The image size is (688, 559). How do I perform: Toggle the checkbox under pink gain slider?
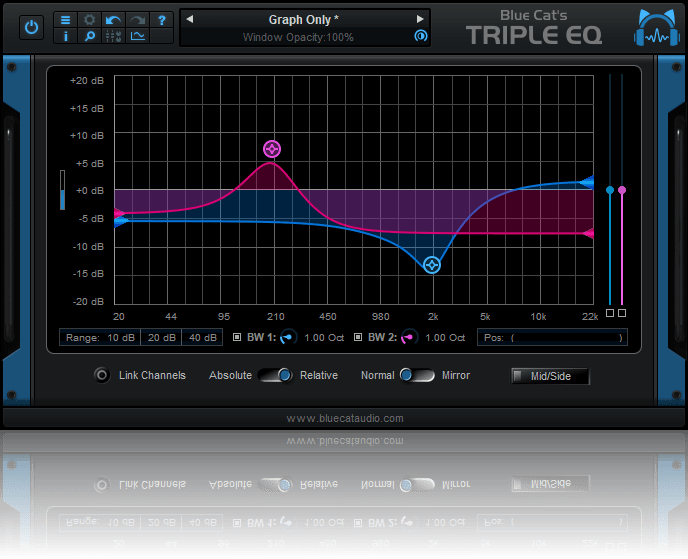click(622, 313)
